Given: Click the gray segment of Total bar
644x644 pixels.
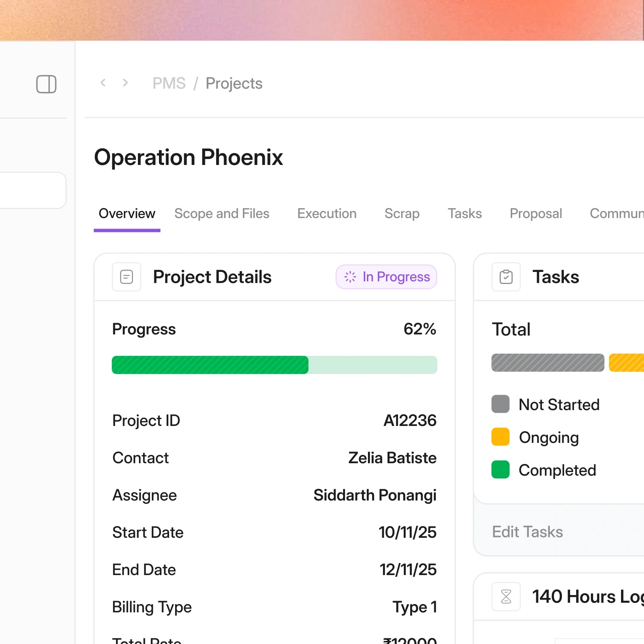Looking at the screenshot, I should (548, 363).
